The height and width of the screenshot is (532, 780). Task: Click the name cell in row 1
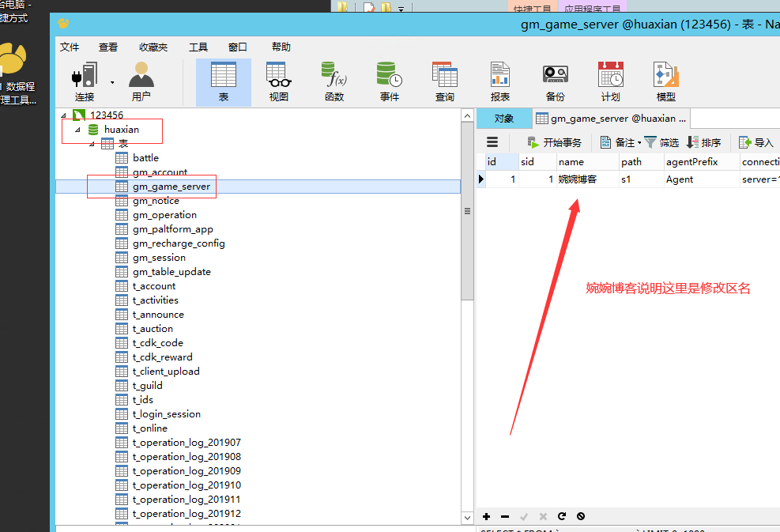click(x=586, y=179)
